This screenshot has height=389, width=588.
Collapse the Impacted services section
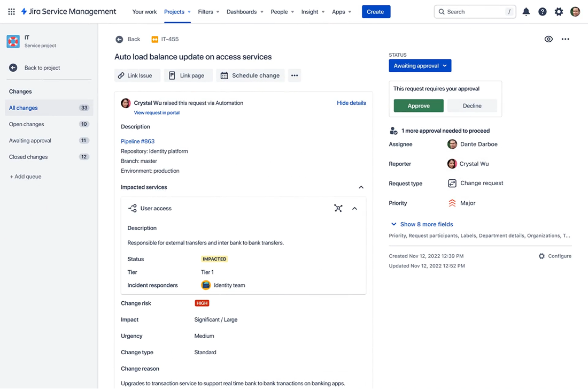point(361,187)
